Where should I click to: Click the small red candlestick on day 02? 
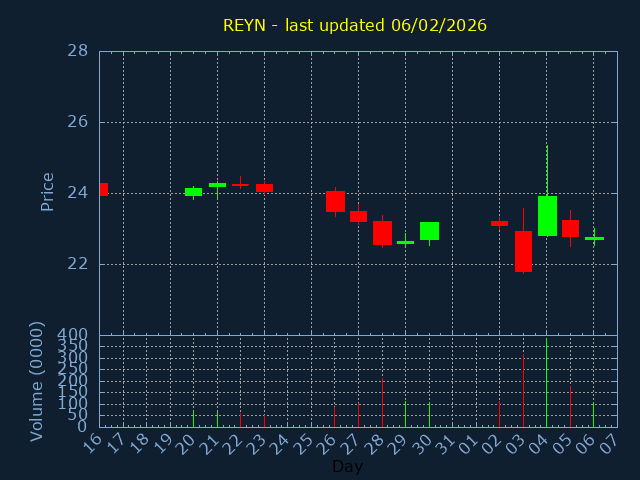click(x=499, y=223)
